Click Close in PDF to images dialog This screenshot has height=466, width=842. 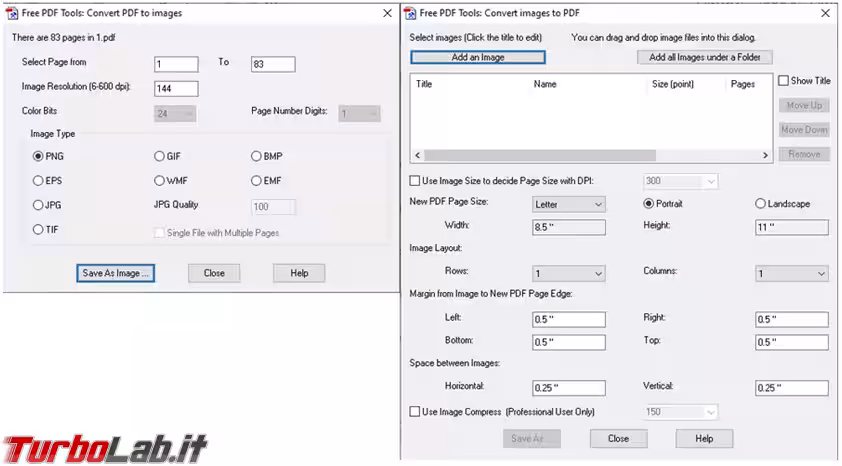coord(214,273)
